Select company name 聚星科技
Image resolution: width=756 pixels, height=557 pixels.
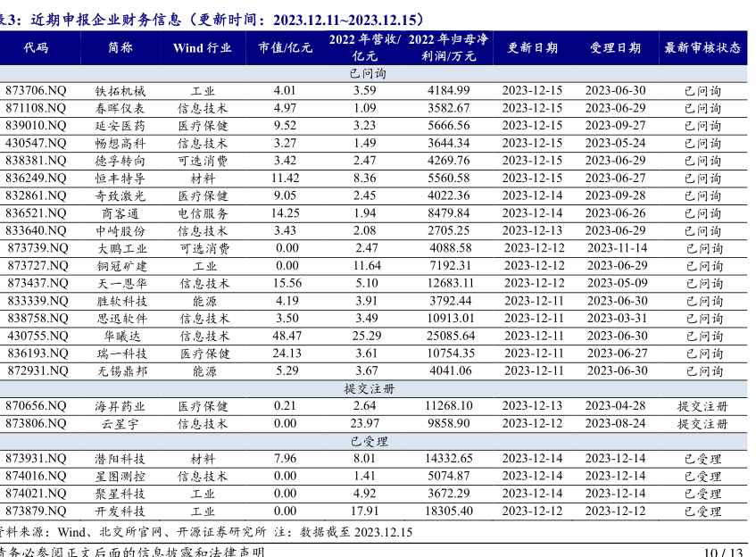pos(120,494)
